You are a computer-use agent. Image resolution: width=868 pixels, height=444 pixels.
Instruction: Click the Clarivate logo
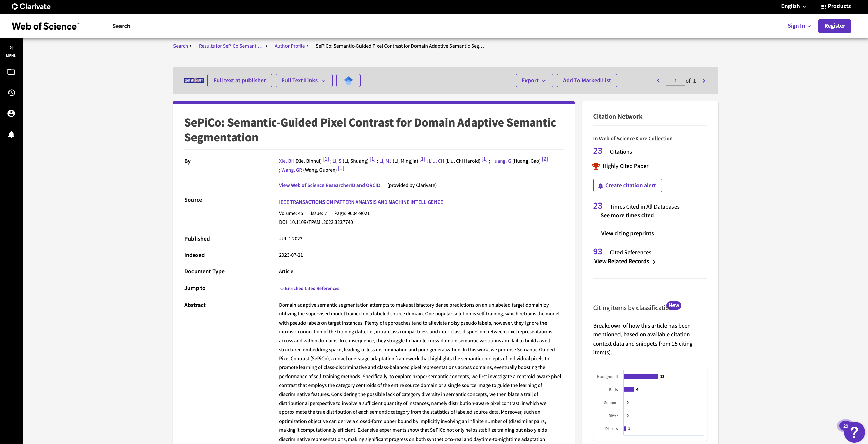[31, 6]
